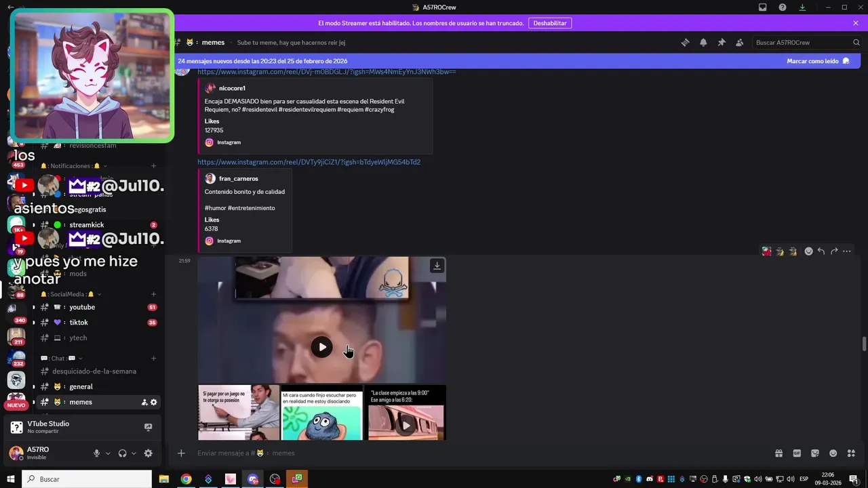The width and height of the screenshot is (868, 488).
Task: Open 'Si pagar por un juego' meme image
Action: point(239,413)
